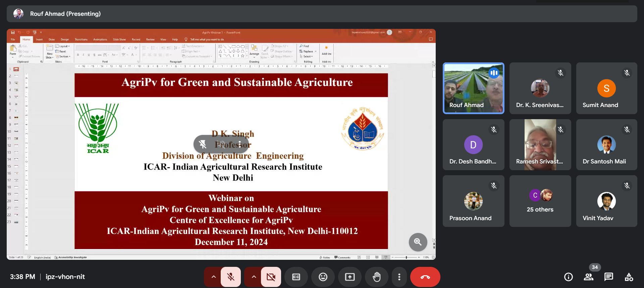644x288 pixels.
Task: Leave the call with the red button
Action: coord(425,277)
